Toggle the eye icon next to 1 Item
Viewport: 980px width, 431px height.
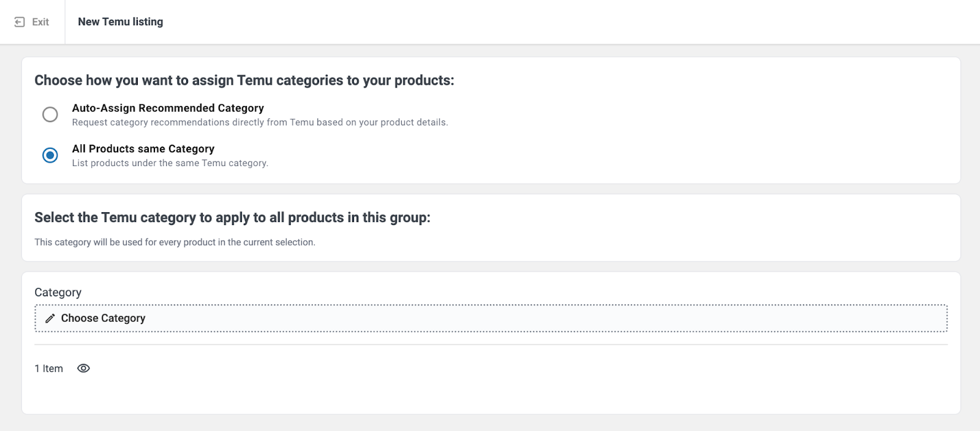click(83, 368)
